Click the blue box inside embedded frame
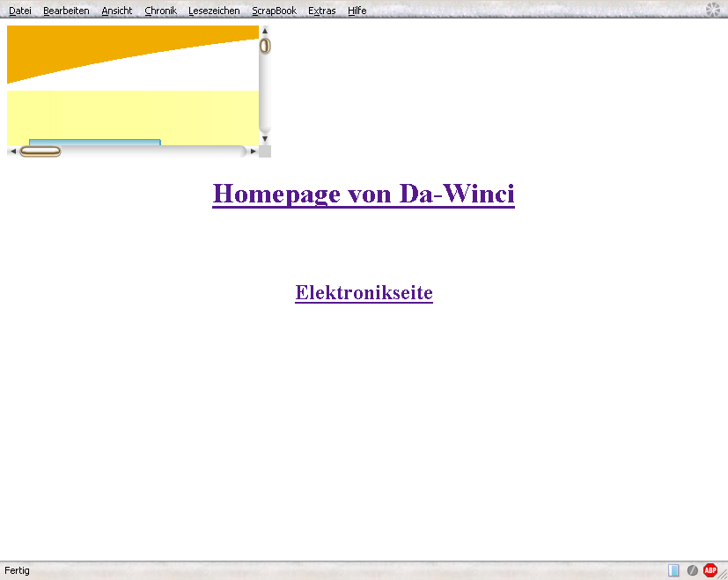Viewport: 728px width, 580px height. tap(95, 142)
